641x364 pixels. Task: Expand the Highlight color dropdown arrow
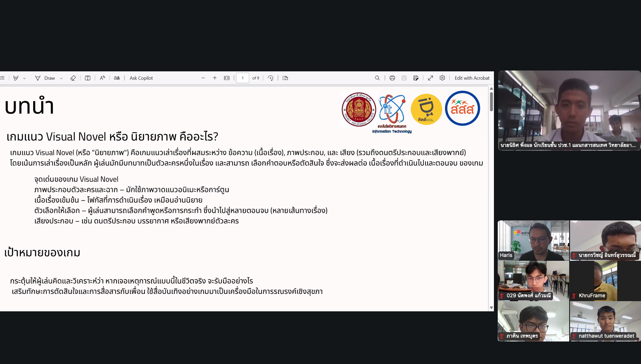click(24, 78)
